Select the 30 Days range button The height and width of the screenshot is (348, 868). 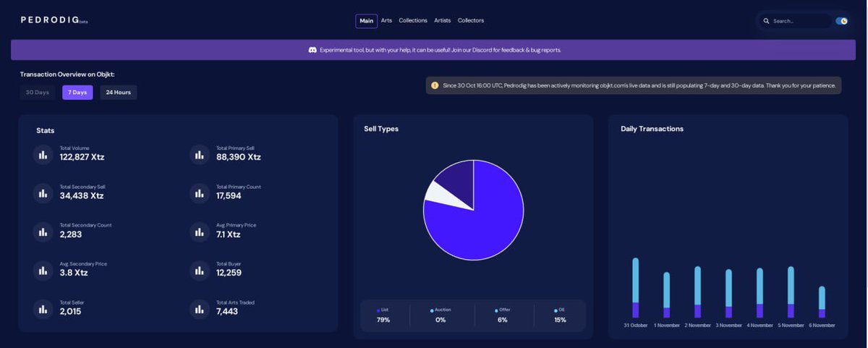38,93
